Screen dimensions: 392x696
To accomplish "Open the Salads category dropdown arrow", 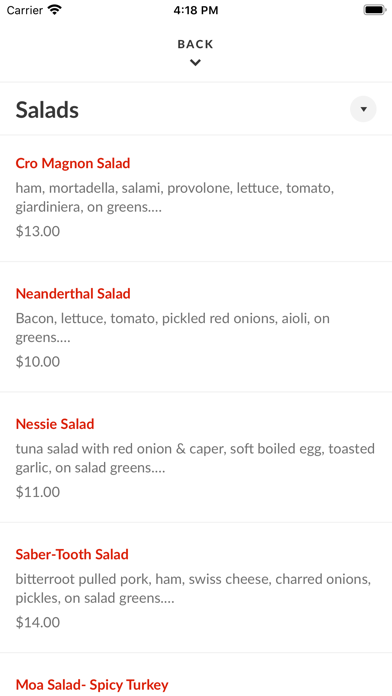I will pos(363,109).
